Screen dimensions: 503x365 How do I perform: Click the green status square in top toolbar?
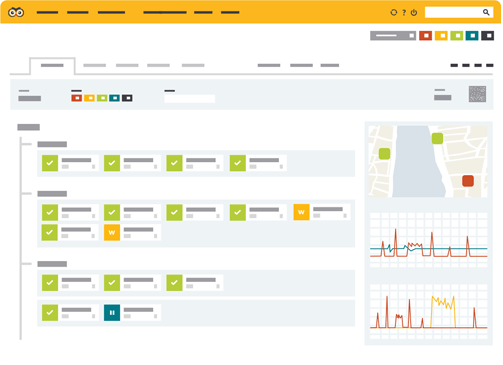[457, 35]
